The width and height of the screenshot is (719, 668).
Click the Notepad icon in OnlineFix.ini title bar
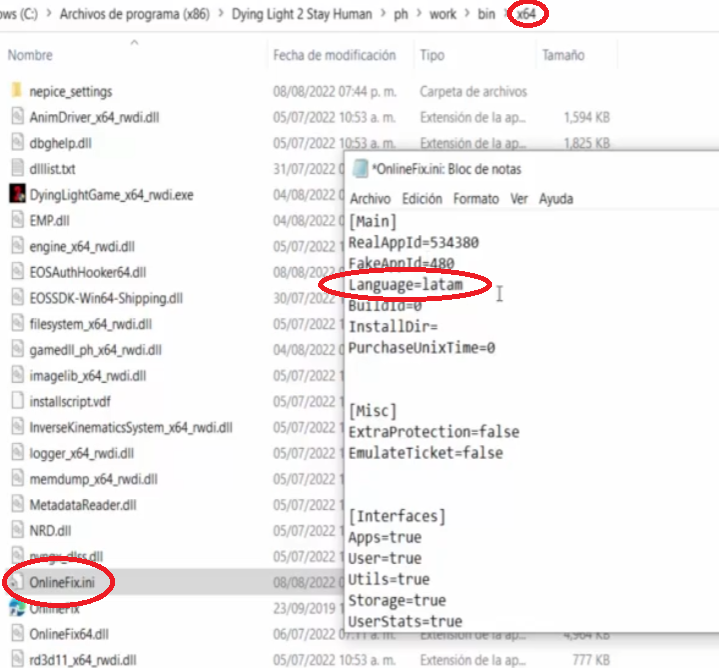pos(360,168)
